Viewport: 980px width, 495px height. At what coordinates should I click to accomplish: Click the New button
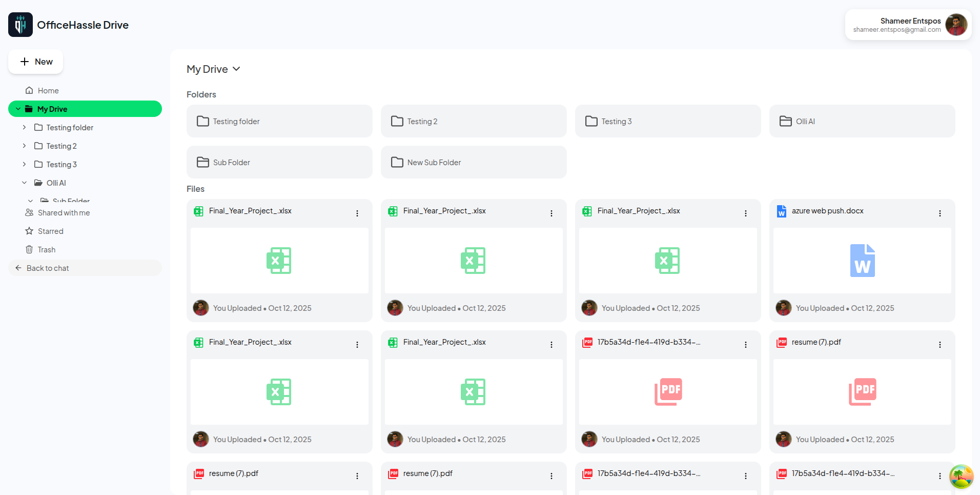[36, 62]
